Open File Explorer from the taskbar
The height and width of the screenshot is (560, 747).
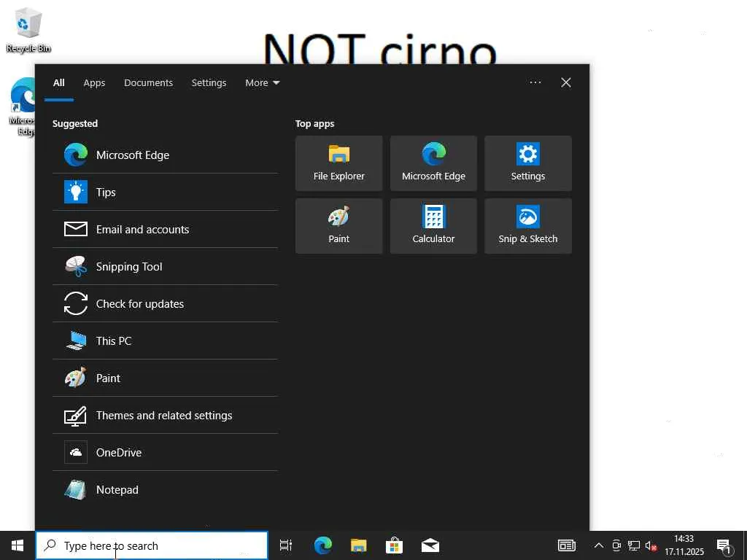pos(358,545)
